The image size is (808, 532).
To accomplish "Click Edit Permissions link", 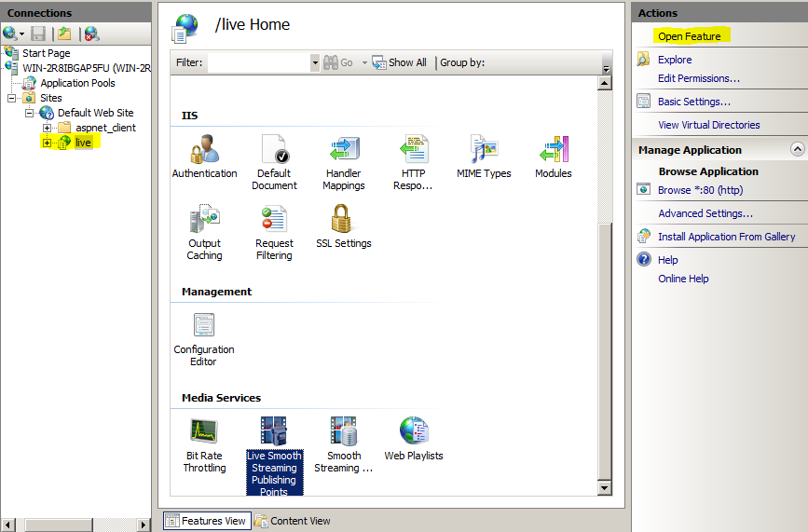I will point(699,78).
